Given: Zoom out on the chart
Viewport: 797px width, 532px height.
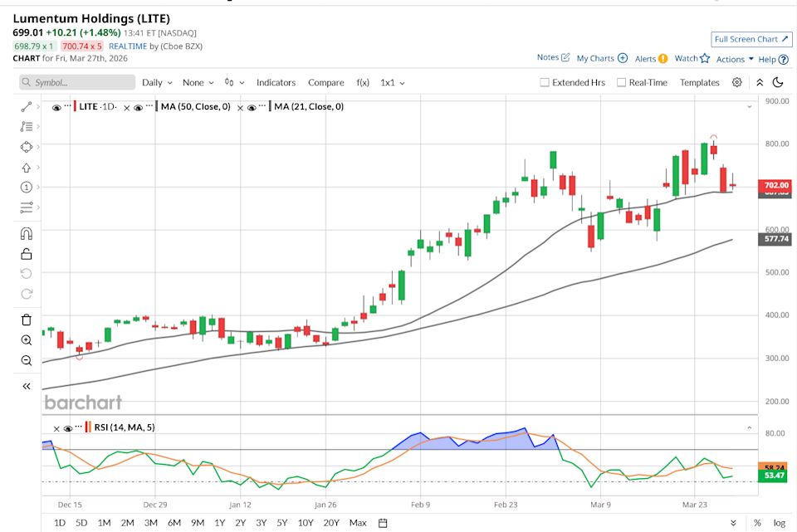Looking at the screenshot, I should point(27,360).
